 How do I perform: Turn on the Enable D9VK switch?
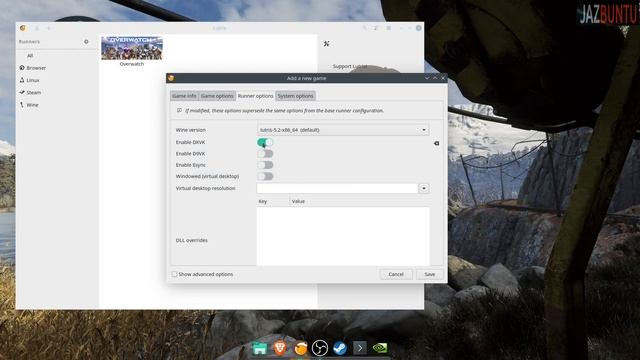click(x=265, y=153)
